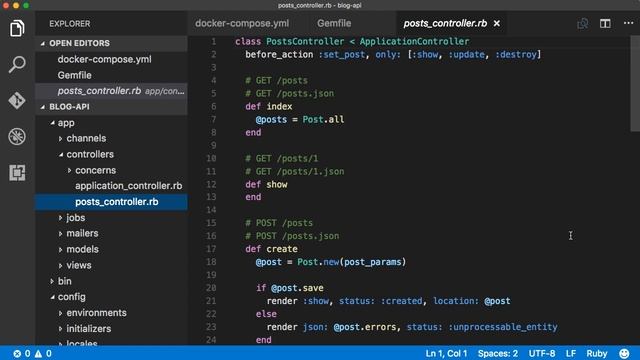Click the 'if @post.save' line
The height and width of the screenshot is (360, 640).
[290, 288]
